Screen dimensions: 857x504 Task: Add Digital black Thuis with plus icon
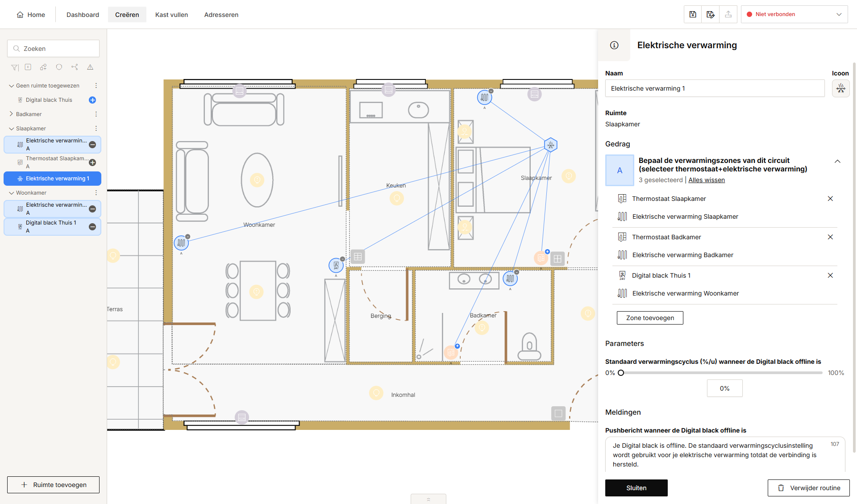(x=92, y=100)
